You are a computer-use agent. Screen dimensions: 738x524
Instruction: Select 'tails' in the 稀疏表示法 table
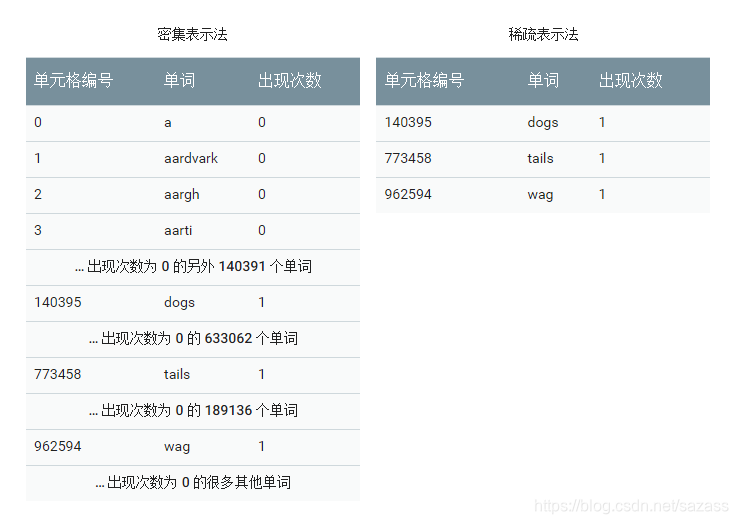coord(540,158)
